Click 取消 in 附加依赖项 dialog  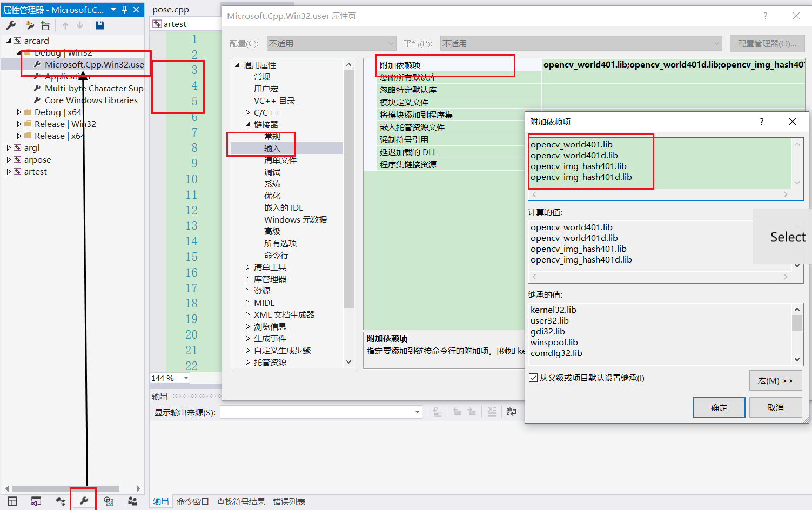pyautogui.click(x=776, y=407)
